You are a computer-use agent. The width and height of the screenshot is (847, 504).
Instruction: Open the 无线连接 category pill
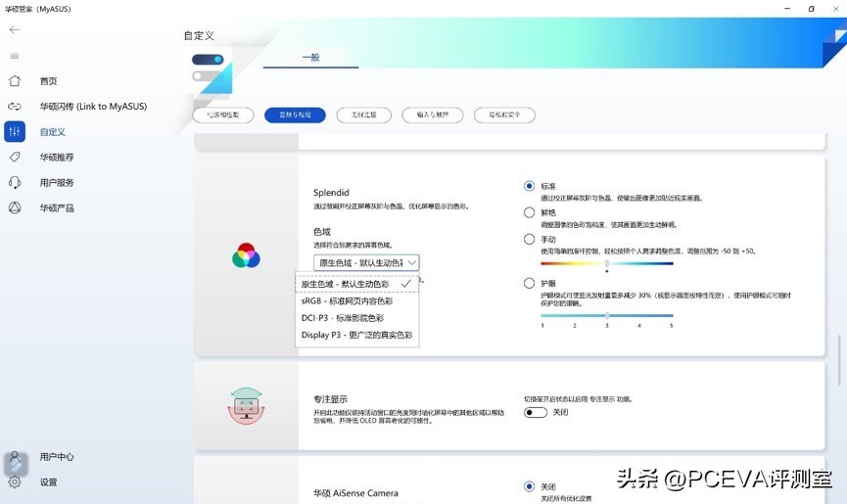pyautogui.click(x=363, y=115)
